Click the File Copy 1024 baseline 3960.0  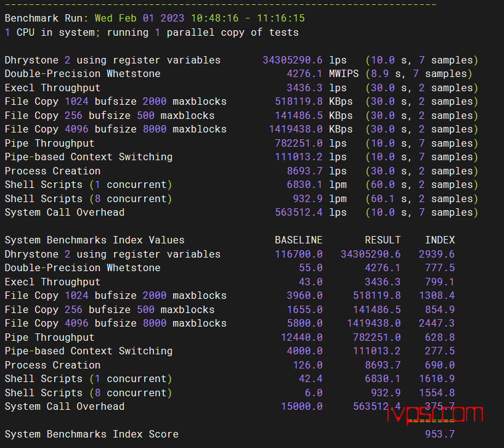(x=305, y=295)
